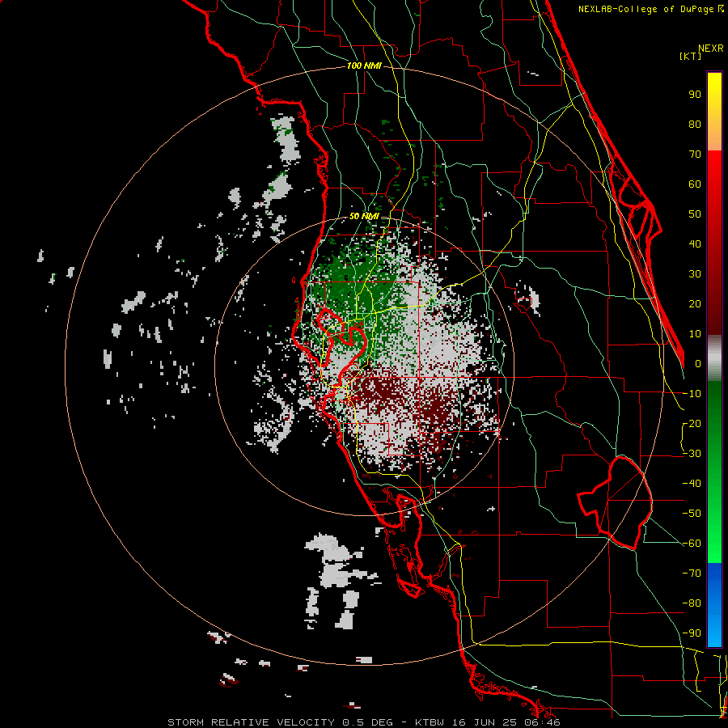Screen dimensions: 728x728
Task: Select the 100 NMI range ring label
Action: coord(364,66)
